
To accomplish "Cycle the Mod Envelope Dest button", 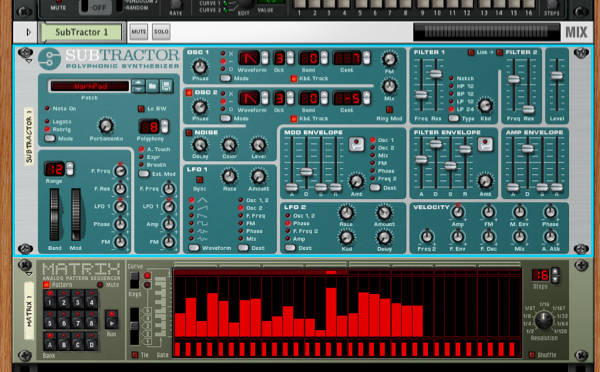I will 375,188.
